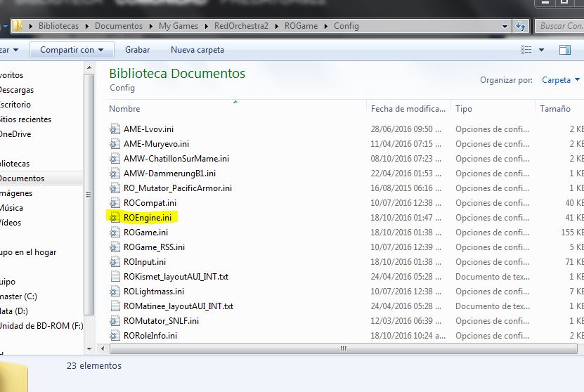Click the horizontal scrollbar thumb in the file list
This screenshot has width=584, height=392.
pos(343,349)
